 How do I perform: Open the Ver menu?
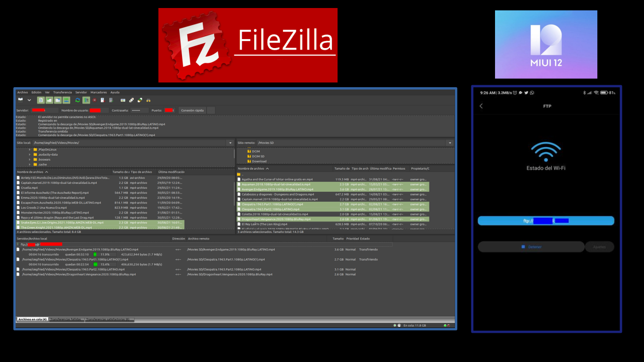click(47, 92)
